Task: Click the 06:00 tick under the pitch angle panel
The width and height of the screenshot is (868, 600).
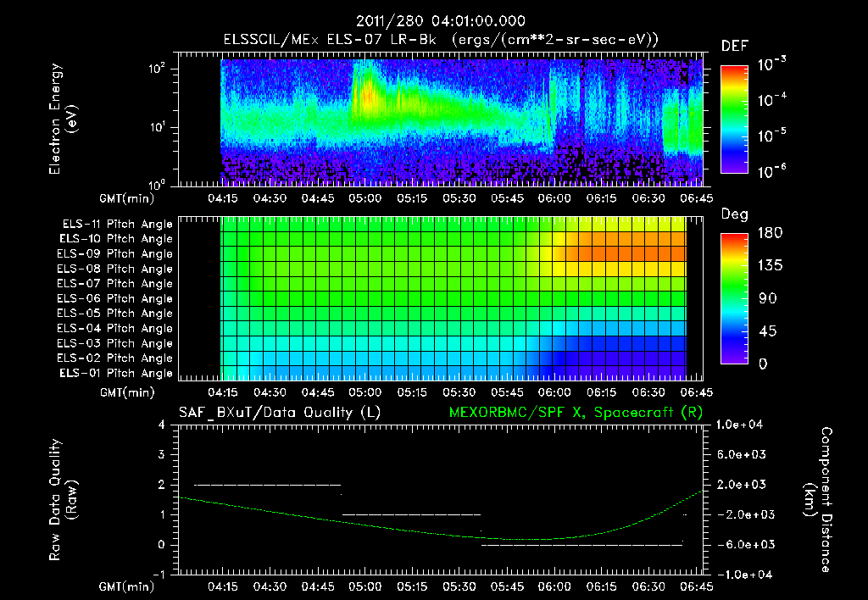Action: (554, 392)
